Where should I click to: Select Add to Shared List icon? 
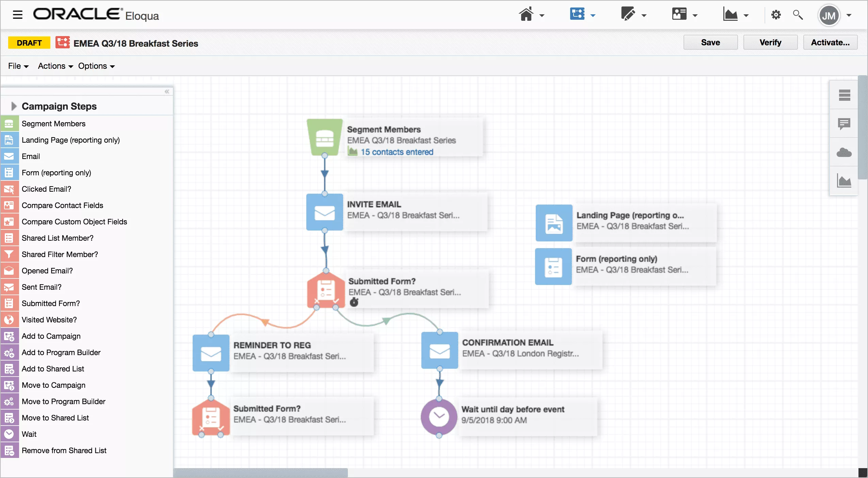pyautogui.click(x=9, y=369)
